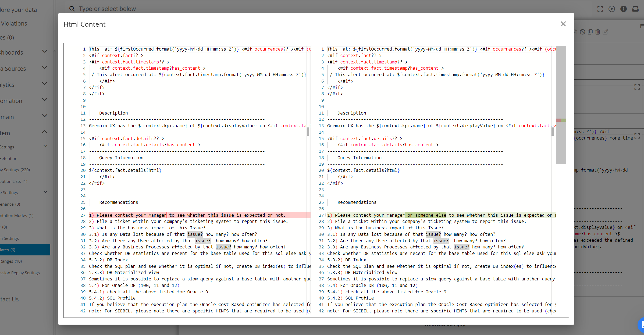The height and width of the screenshot is (335, 644).
Task: Click the disable (ban) icon
Action: point(582,32)
